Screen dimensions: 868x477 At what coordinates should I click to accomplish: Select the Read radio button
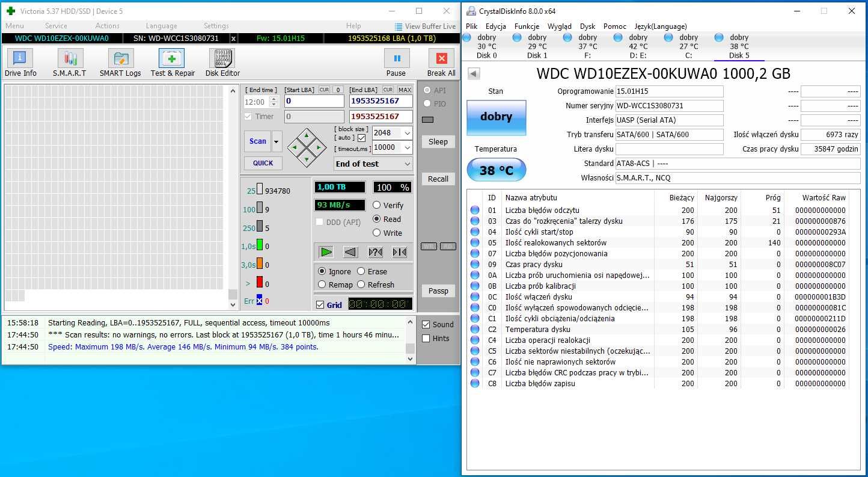376,219
